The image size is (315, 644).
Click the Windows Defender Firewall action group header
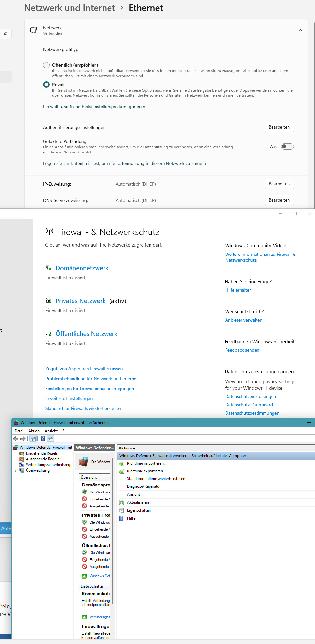click(216, 456)
